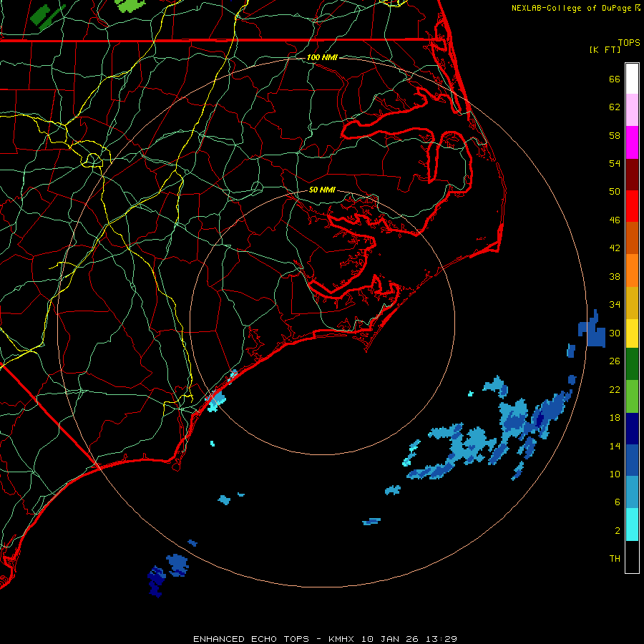
Task: Click the 46 value on the legend
Action: click(615, 220)
